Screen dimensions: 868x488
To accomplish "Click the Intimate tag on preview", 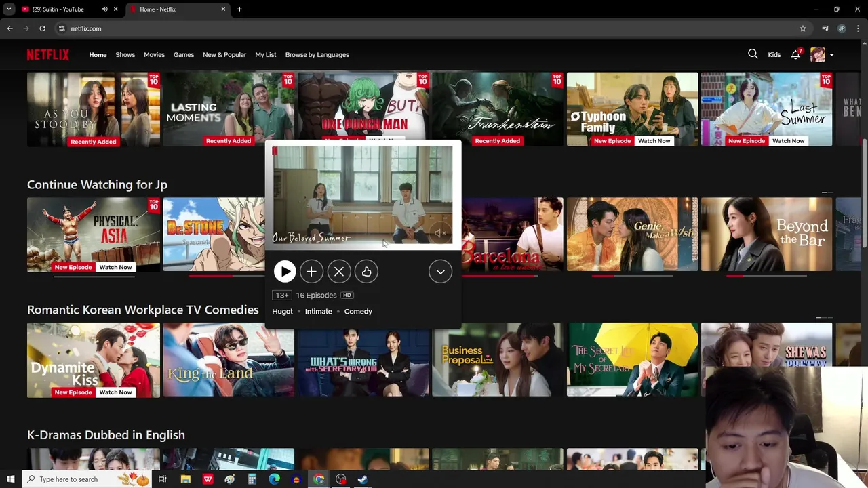I will [x=318, y=312].
